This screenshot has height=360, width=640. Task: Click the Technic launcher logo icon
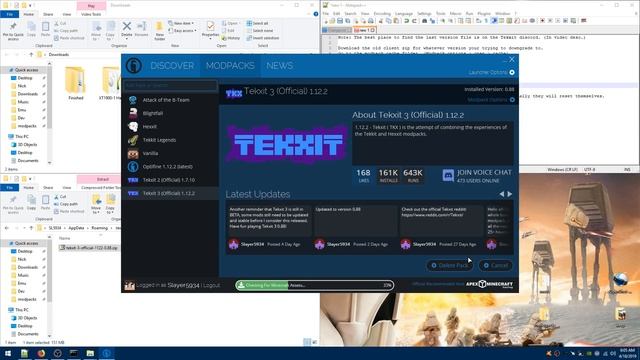[x=133, y=65]
